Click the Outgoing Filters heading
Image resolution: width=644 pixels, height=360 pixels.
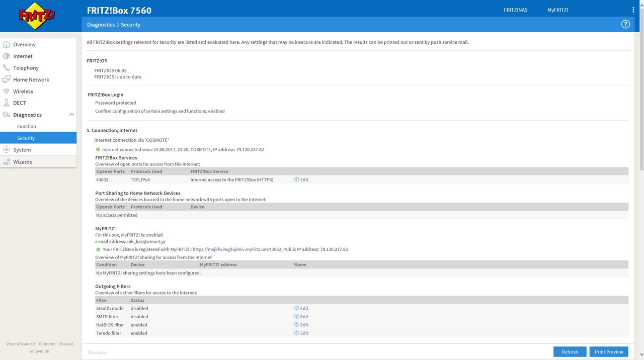pos(113,286)
